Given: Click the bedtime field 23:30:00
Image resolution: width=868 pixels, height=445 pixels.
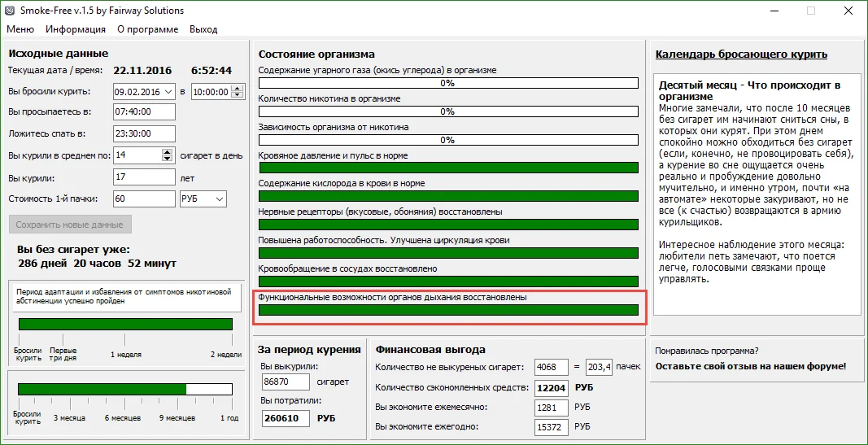Looking at the screenshot, I should point(143,133).
